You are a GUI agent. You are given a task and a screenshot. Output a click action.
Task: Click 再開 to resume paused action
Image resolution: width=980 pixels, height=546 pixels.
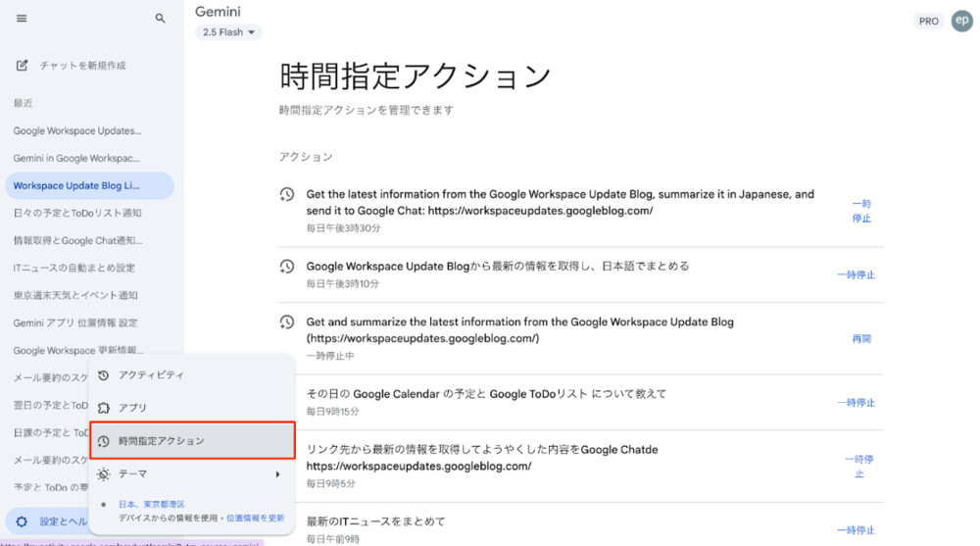coord(861,338)
